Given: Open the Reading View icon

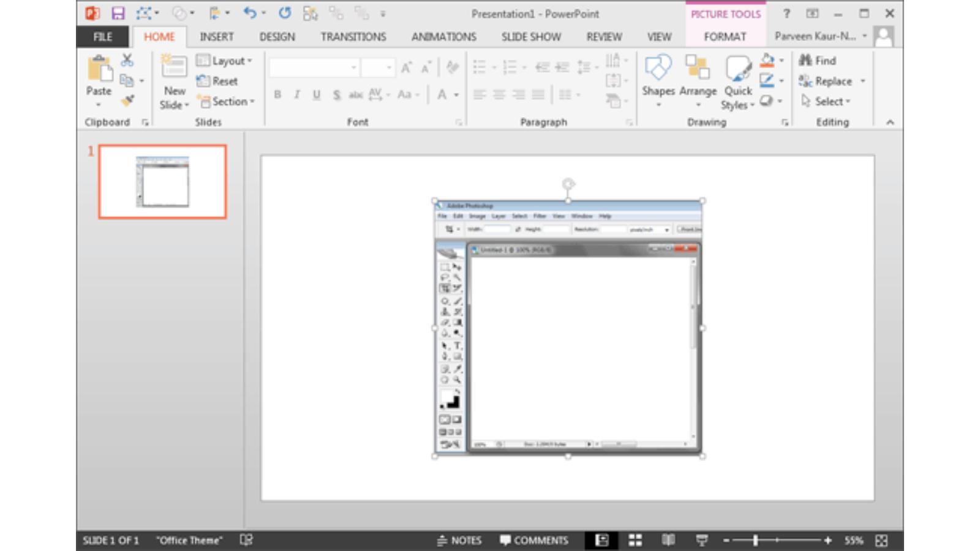Looking at the screenshot, I should 668,540.
